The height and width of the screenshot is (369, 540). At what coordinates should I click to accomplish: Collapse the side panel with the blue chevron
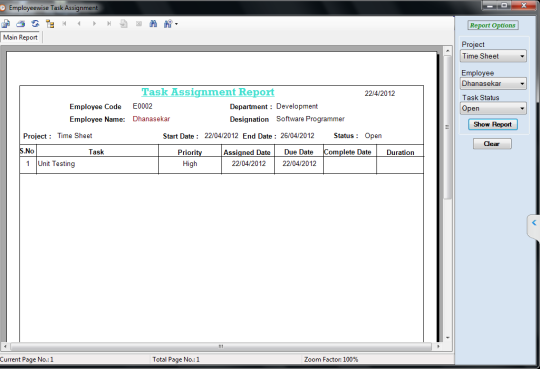[534, 223]
